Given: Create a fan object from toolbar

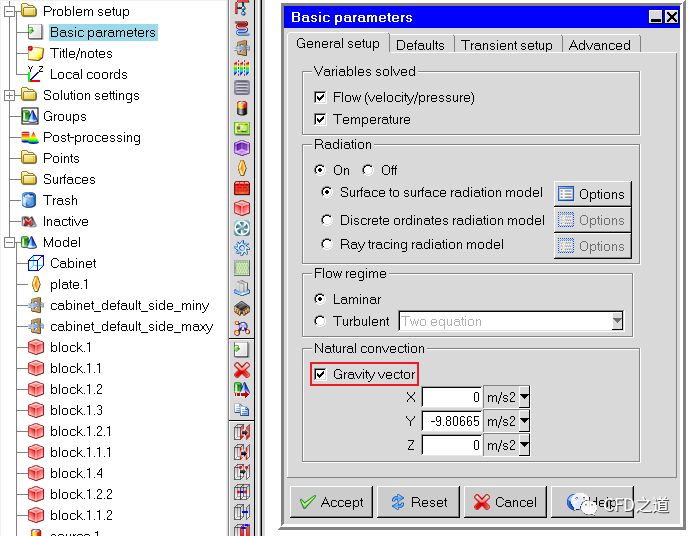Looking at the screenshot, I should 242,228.
